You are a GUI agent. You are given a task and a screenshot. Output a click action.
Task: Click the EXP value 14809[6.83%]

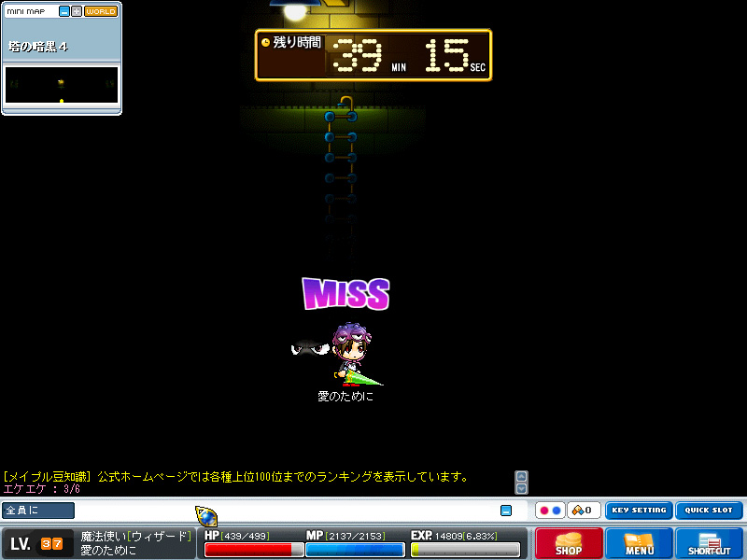pyautogui.click(x=466, y=536)
